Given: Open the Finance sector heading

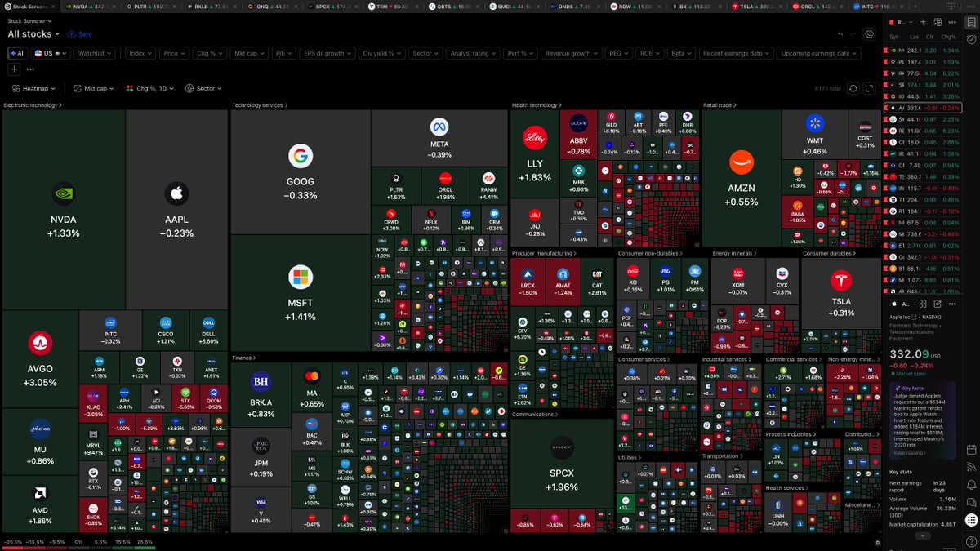Looking at the screenshot, I should (243, 358).
